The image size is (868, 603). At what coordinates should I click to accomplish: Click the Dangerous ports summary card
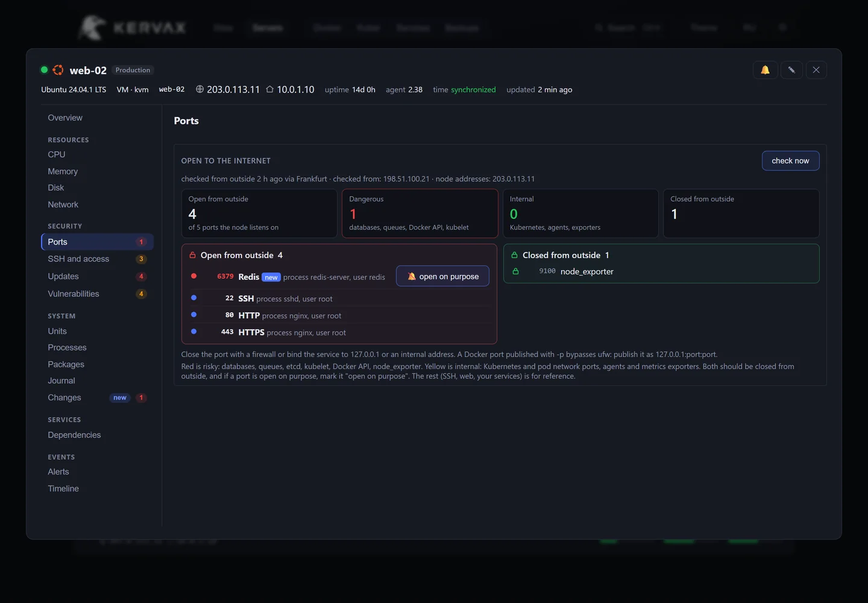(x=420, y=213)
